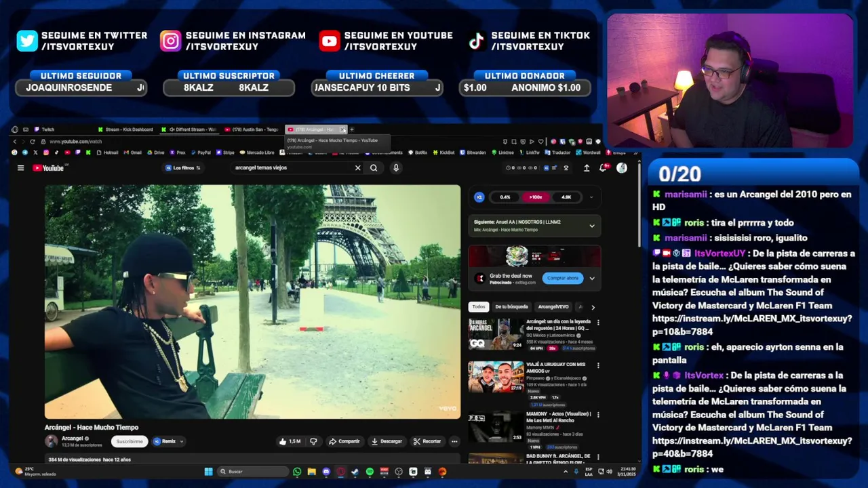Switch to Stream - Kick Dashboard tab
This screenshot has width=868, height=488.
(x=125, y=129)
